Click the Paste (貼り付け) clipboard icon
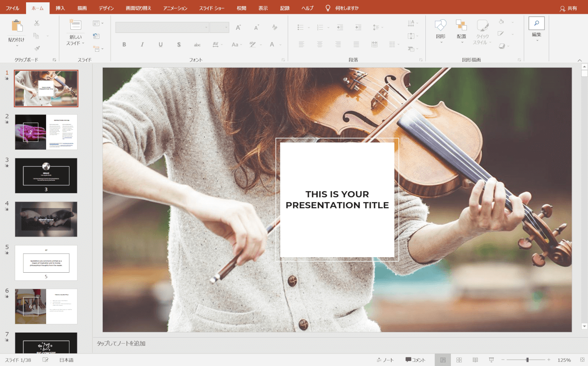Viewport: 588px width, 366px height. pyautogui.click(x=16, y=27)
